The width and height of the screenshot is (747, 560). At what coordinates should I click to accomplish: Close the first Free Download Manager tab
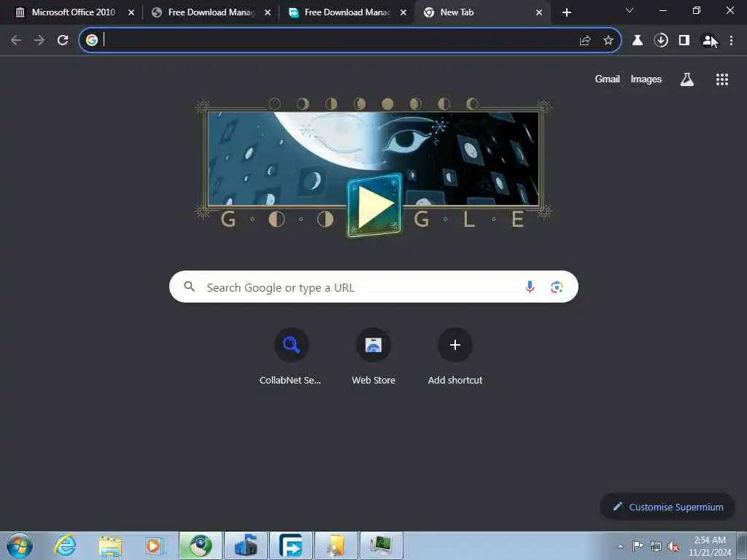click(x=268, y=12)
